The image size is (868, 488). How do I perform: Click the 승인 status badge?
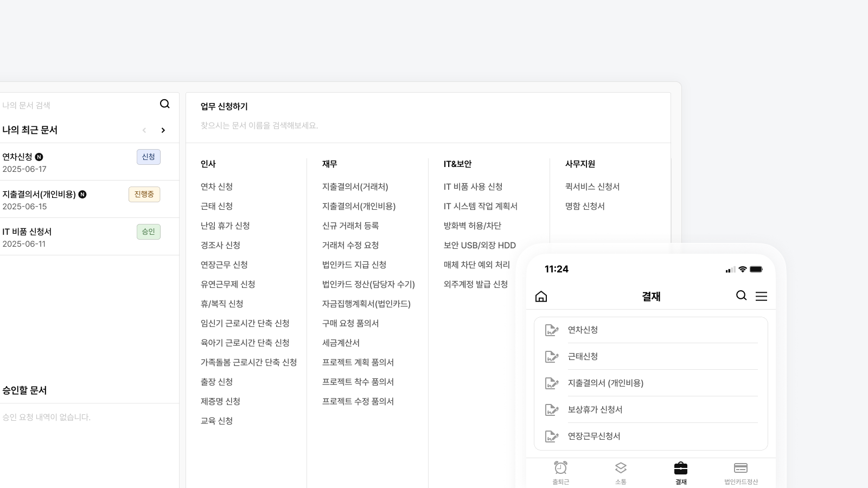[149, 232]
